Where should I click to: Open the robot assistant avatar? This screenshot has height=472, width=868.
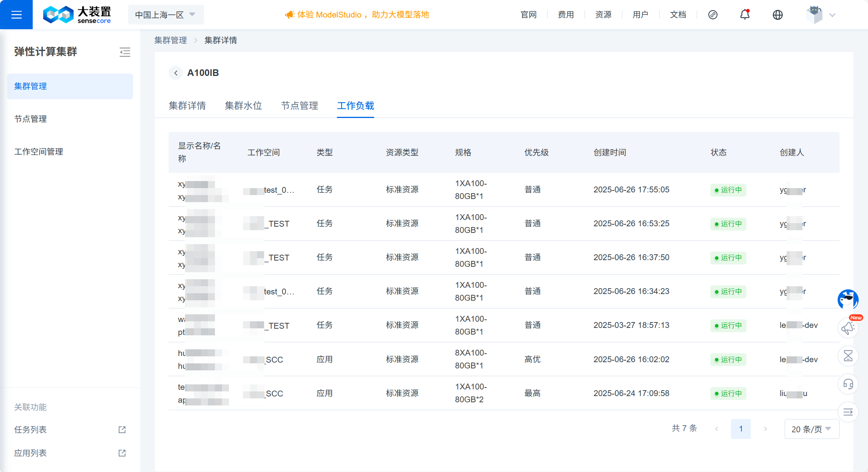pyautogui.click(x=848, y=299)
